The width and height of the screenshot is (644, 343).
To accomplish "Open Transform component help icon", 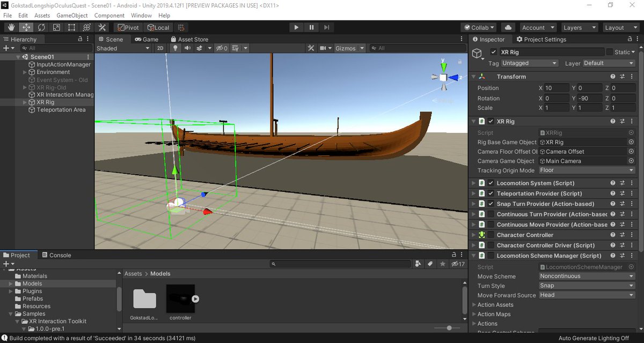I will (x=612, y=77).
